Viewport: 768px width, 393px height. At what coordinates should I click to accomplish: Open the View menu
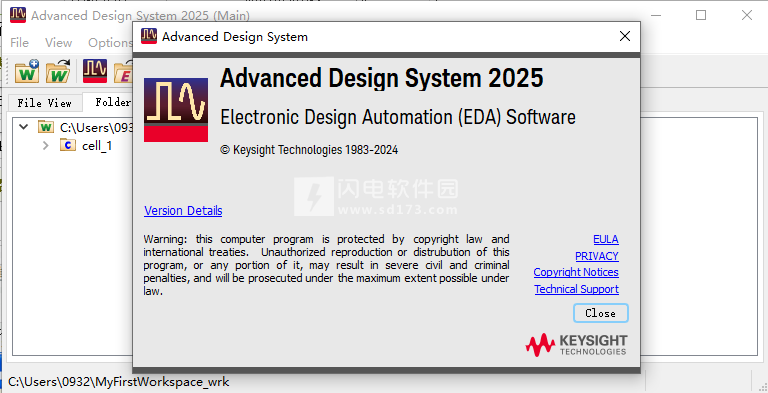(58, 43)
